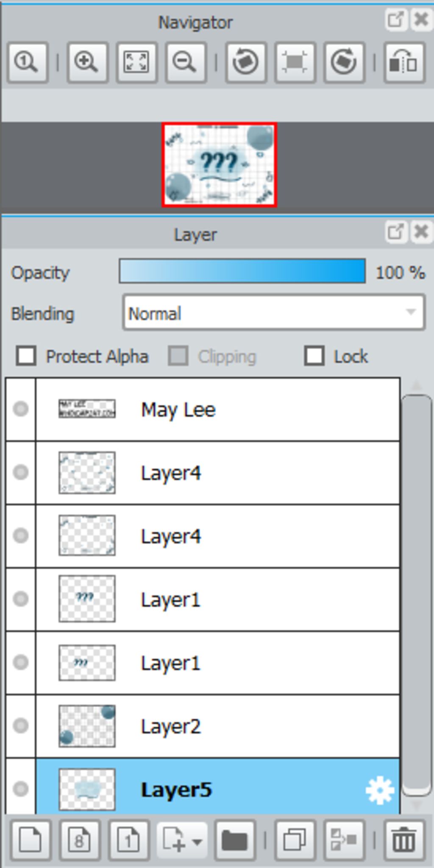Click the zoom in magnifier icon
The width and height of the screenshot is (434, 868).
click(x=87, y=62)
